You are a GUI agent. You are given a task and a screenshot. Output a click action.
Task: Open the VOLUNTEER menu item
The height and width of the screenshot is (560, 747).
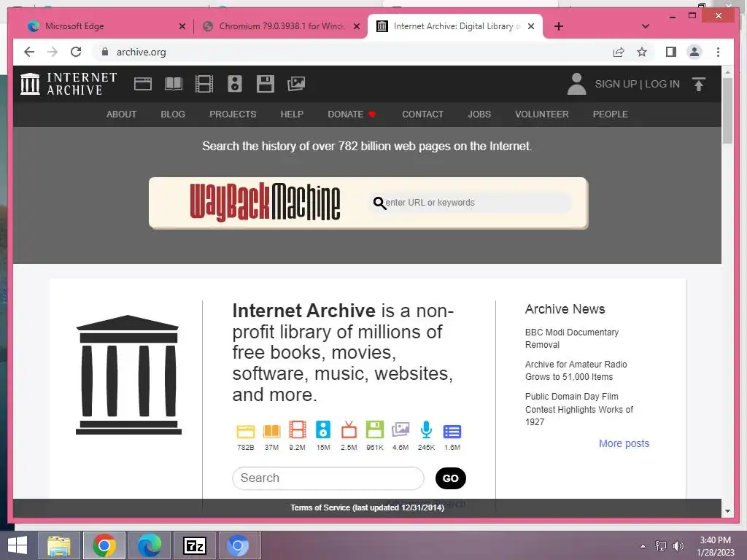pos(542,114)
